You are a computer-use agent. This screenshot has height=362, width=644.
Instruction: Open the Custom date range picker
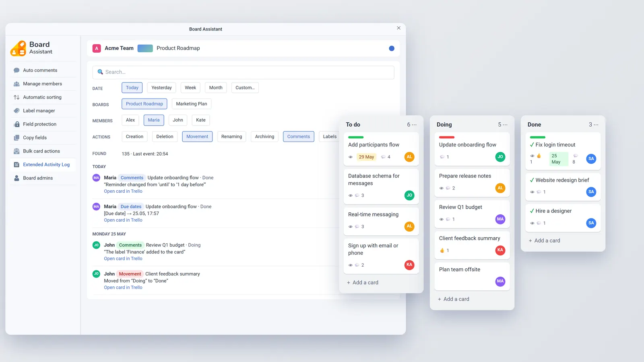click(x=245, y=88)
